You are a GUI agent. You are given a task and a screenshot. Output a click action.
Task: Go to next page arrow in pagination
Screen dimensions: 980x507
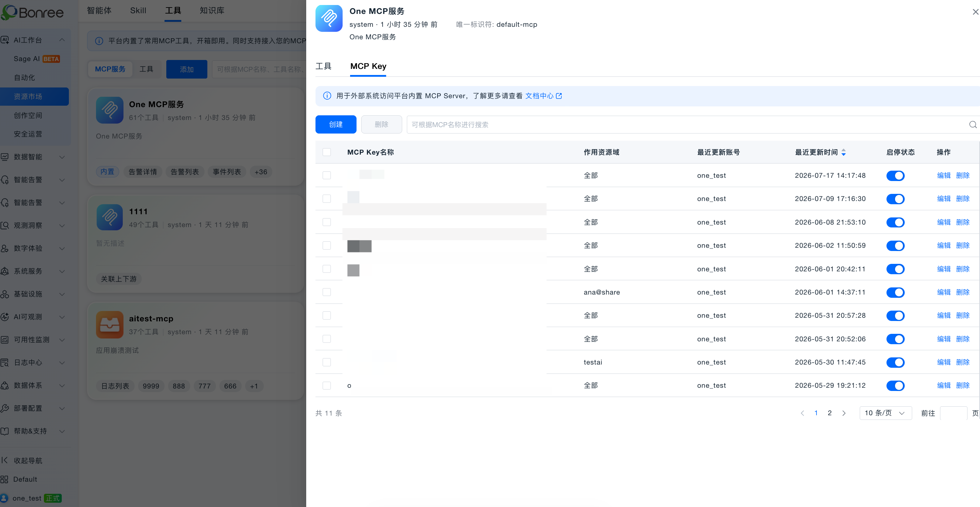click(x=844, y=413)
